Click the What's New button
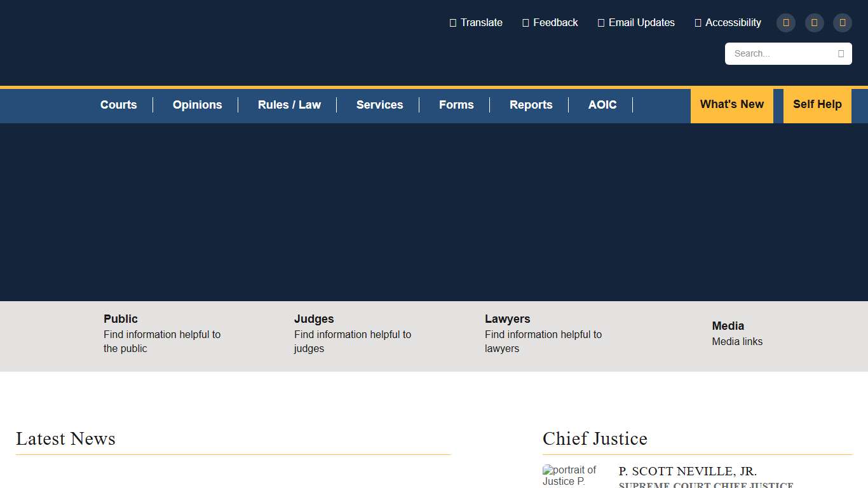This screenshot has height=488, width=868. click(732, 105)
